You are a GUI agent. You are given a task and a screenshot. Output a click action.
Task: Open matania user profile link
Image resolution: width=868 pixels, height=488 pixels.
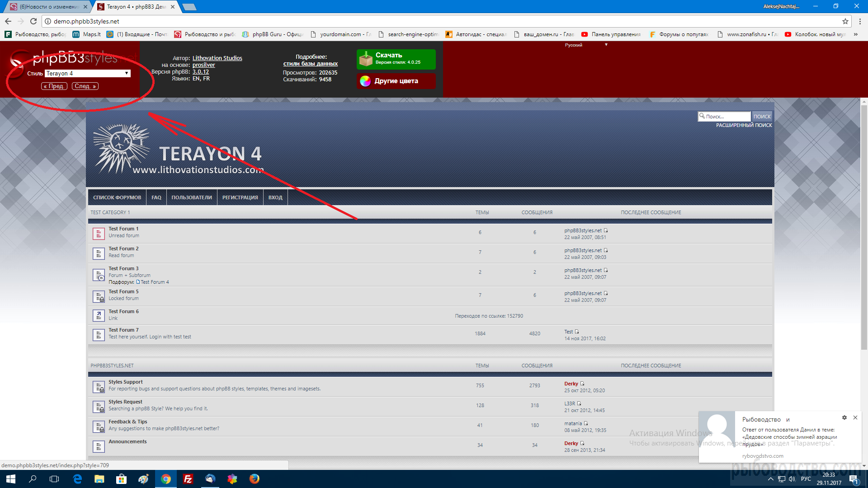coord(573,423)
